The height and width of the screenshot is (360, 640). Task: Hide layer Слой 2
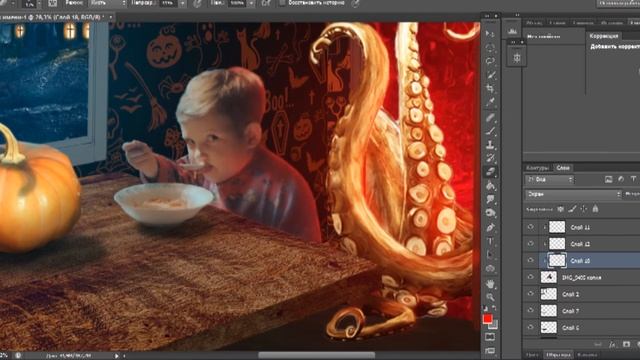(530, 294)
